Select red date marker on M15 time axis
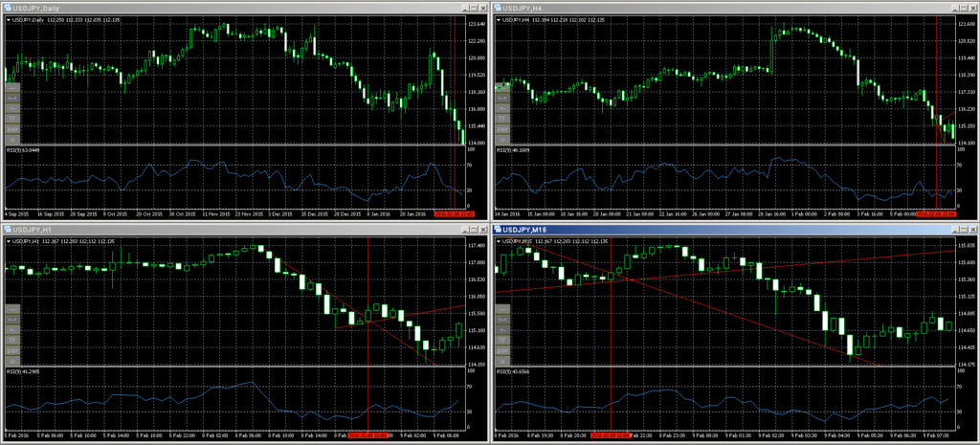The height and width of the screenshot is (445, 980). [x=610, y=435]
